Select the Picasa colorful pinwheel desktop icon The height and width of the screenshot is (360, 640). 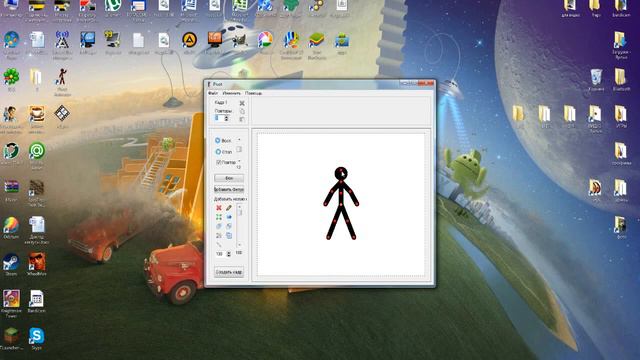(x=265, y=40)
